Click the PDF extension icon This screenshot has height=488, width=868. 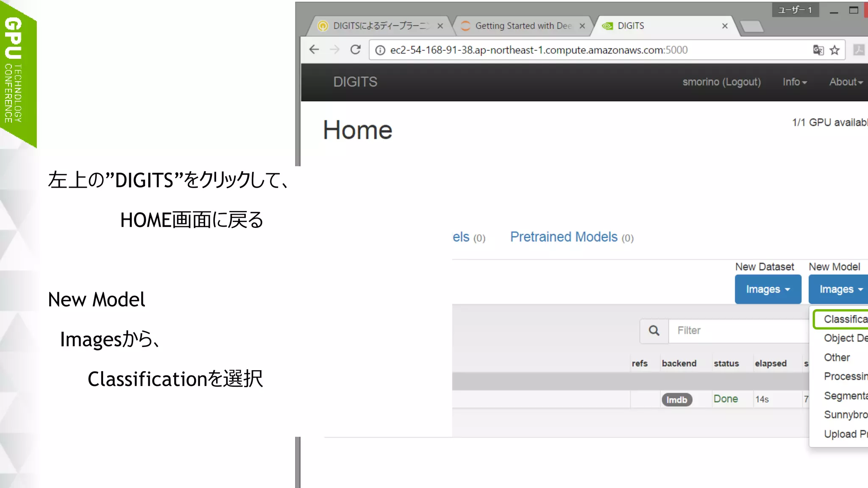pos(859,50)
